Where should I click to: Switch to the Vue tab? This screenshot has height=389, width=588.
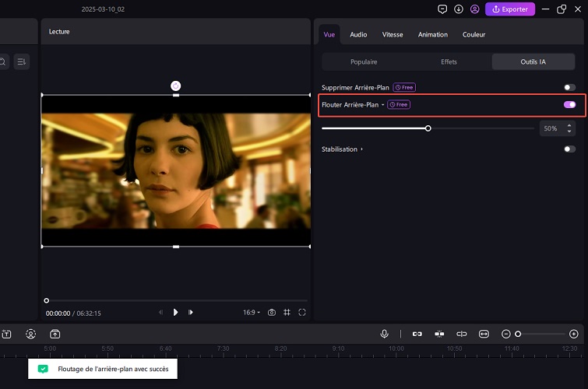(329, 34)
